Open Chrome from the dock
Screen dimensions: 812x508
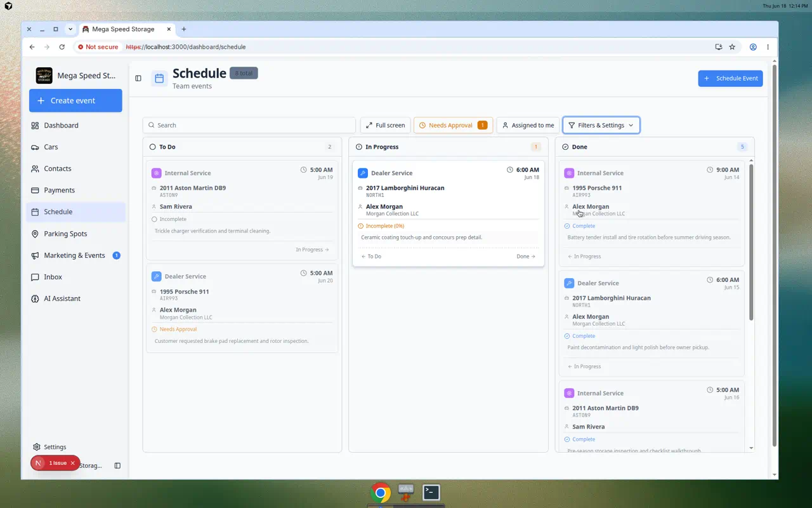[x=381, y=492]
